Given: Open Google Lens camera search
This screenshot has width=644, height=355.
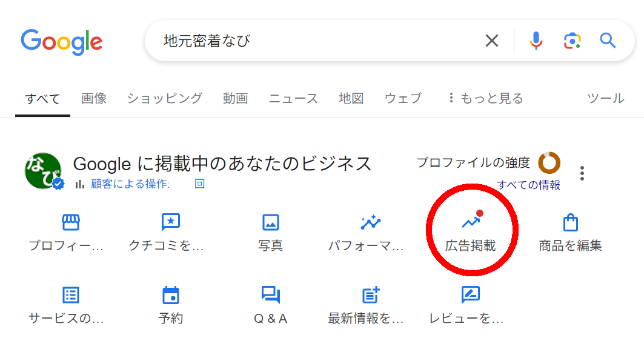Looking at the screenshot, I should [x=573, y=41].
